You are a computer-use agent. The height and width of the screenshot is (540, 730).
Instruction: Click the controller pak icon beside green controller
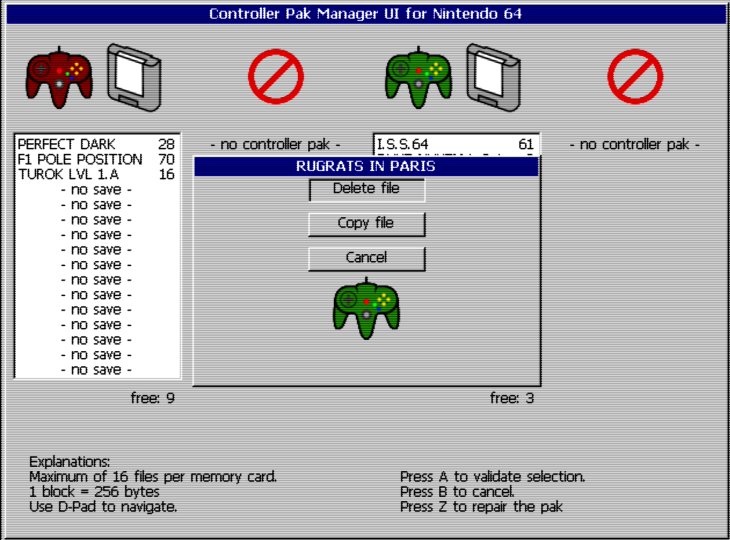point(494,77)
